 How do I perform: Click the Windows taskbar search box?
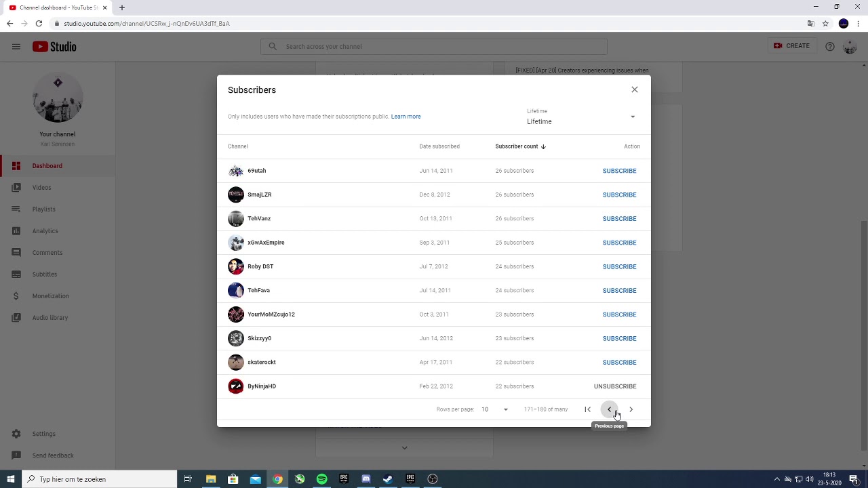coord(99,479)
